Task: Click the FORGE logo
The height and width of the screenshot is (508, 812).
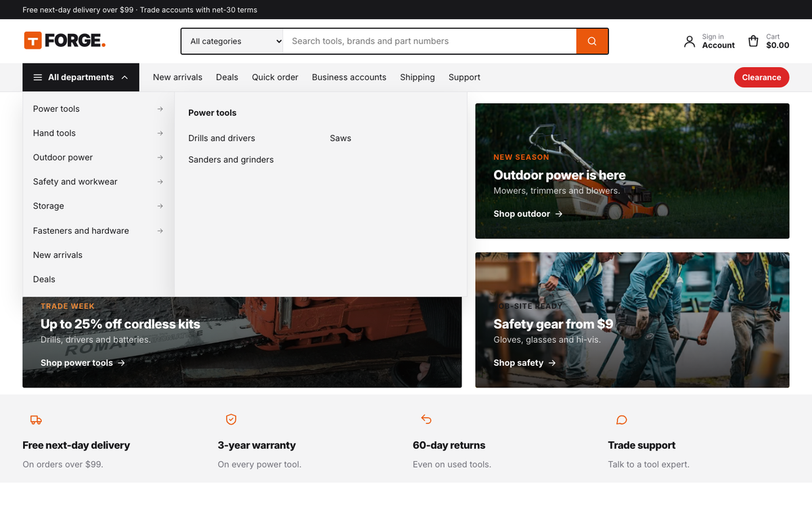Action: pos(65,41)
